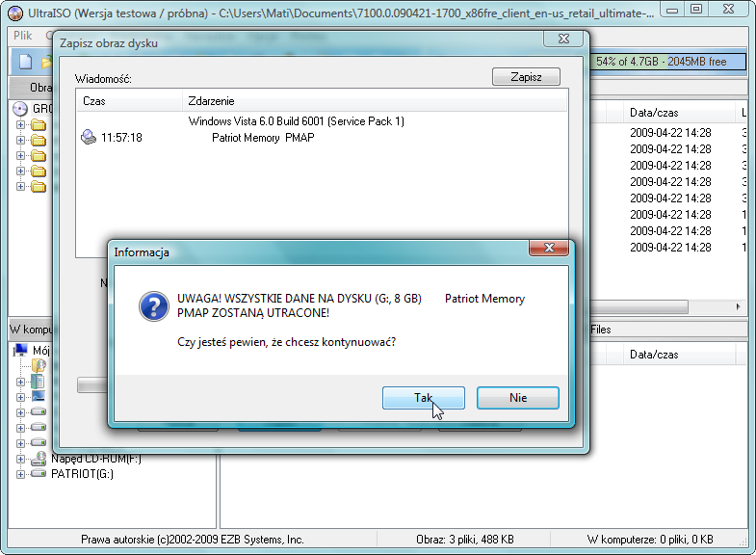Click the 'Prawa autorskie (c)2002-2009 EZB Systems' status text
The width and height of the screenshot is (756, 555).
click(x=193, y=540)
